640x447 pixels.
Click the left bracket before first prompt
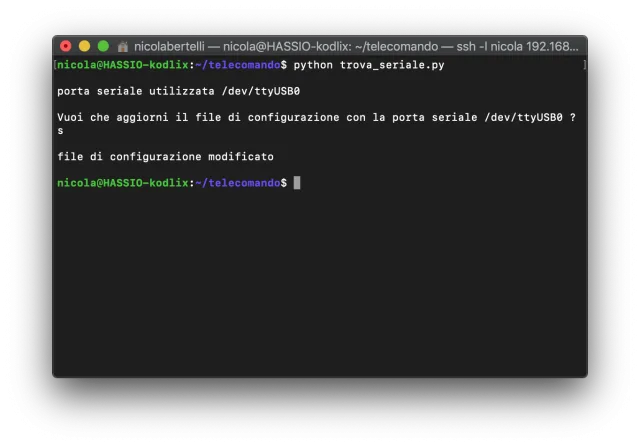point(55,65)
